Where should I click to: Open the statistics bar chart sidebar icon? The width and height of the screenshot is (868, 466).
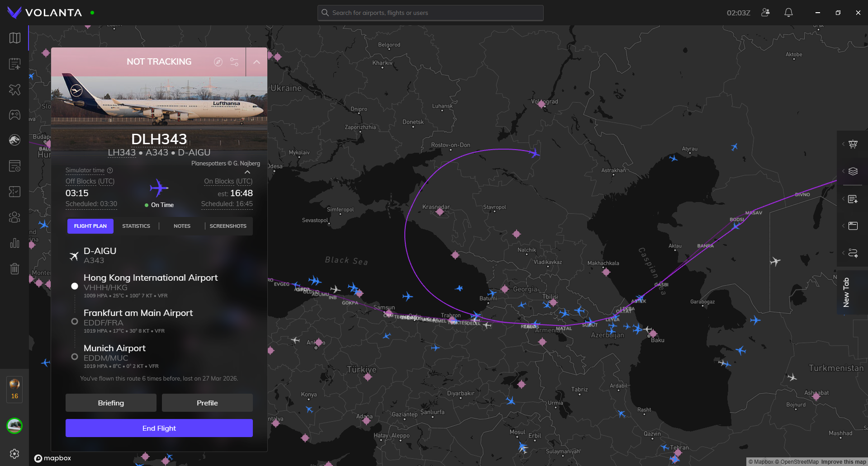click(14, 243)
